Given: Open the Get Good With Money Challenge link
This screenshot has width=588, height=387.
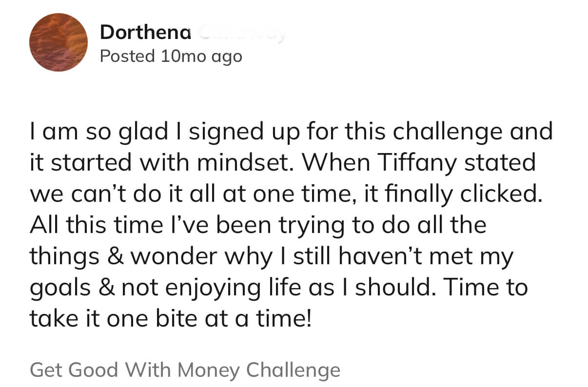Looking at the screenshot, I should (x=185, y=369).
